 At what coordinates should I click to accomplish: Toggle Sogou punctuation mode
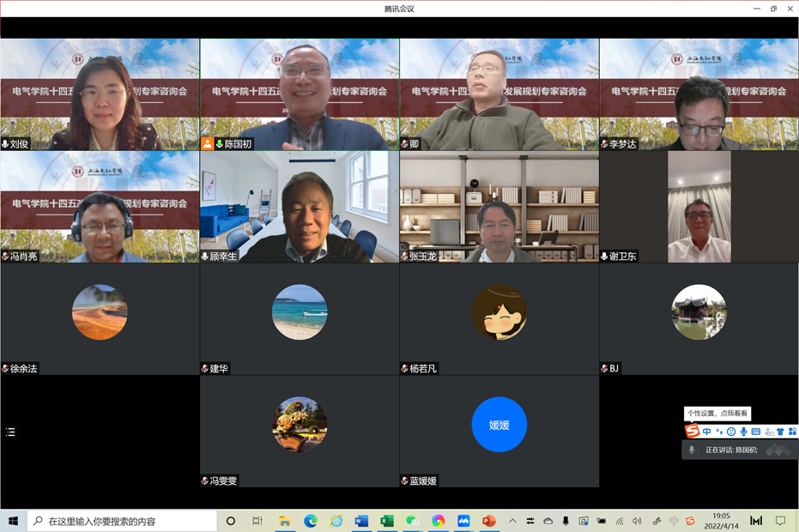click(719, 432)
